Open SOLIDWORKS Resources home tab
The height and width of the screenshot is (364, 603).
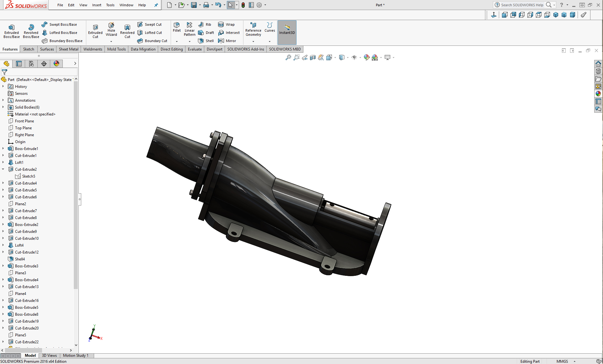[x=598, y=64]
